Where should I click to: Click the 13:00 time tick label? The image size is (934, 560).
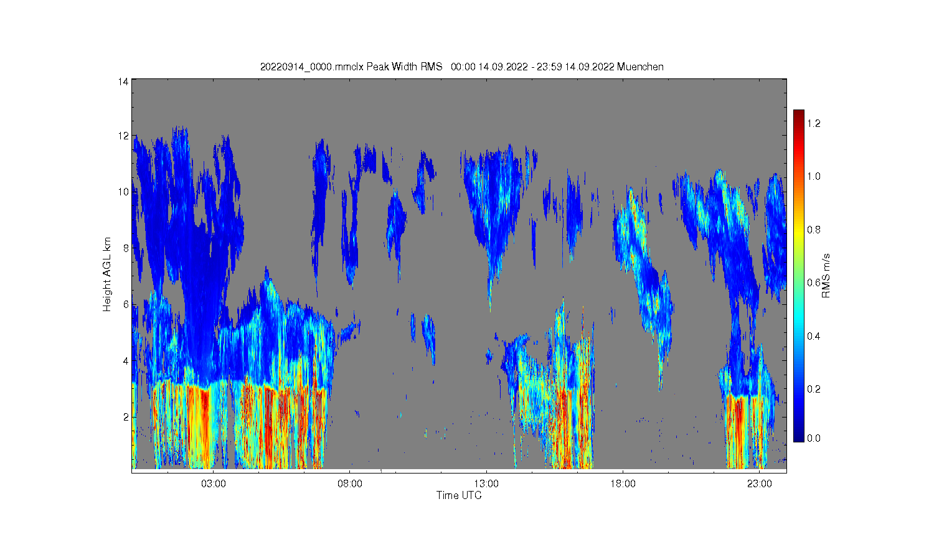pyautogui.click(x=486, y=484)
